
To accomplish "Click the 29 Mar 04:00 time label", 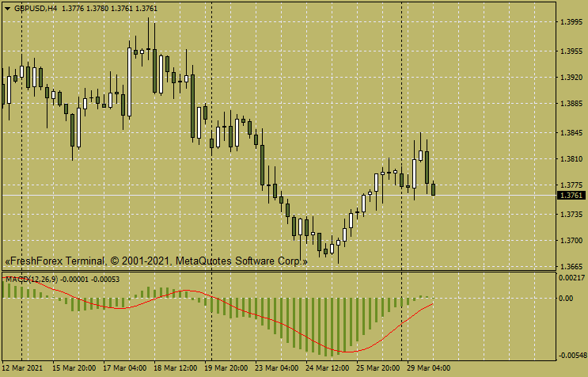I will point(428,368).
